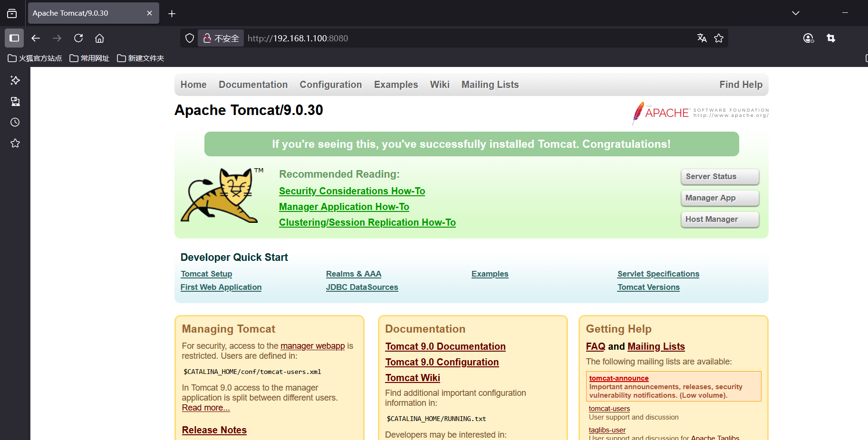
Task: Follow the manager webapp link
Action: point(313,346)
